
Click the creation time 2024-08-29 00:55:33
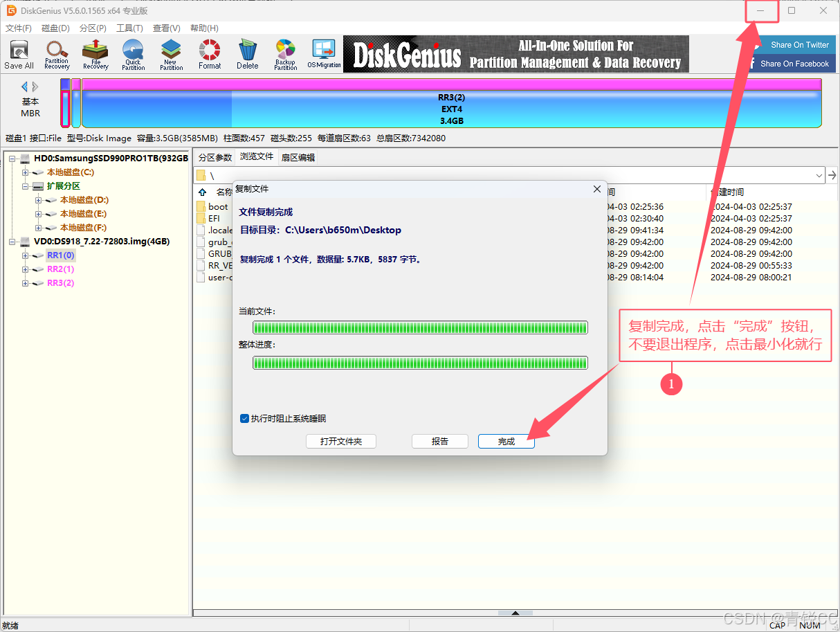(751, 265)
